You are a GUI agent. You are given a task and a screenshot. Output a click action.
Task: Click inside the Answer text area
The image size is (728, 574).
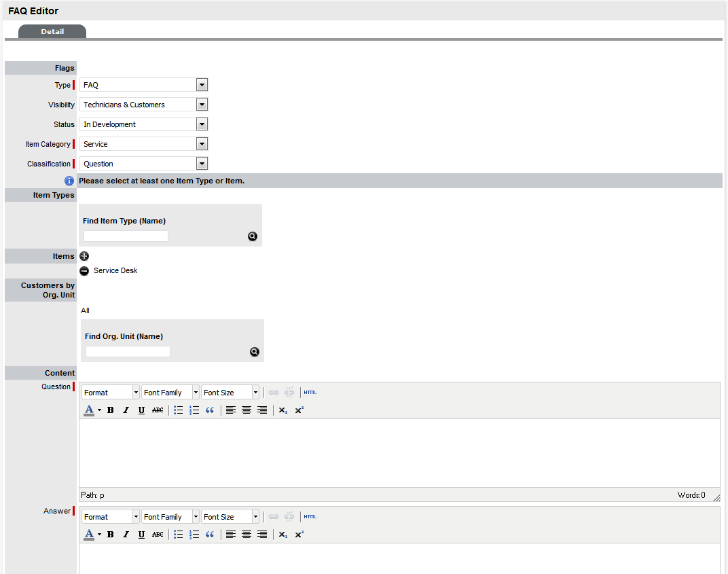[x=399, y=558]
